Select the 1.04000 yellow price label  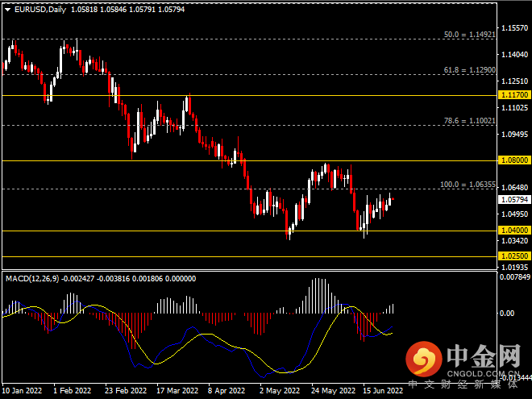[x=514, y=231]
